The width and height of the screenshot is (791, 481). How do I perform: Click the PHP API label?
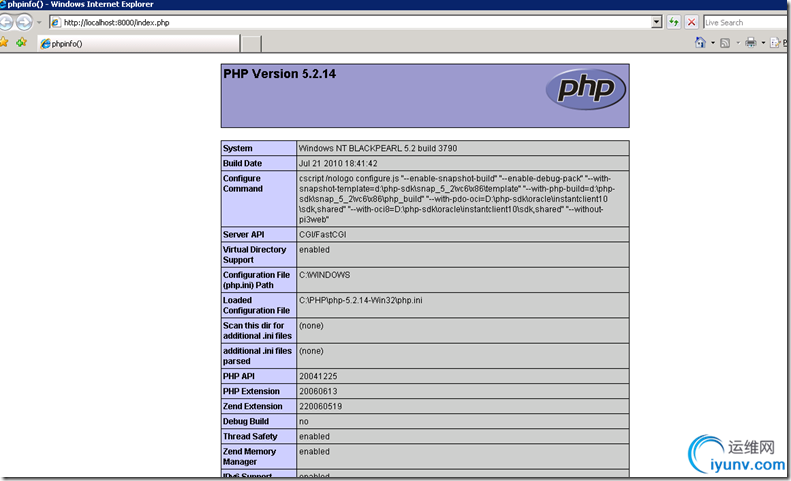pos(239,377)
